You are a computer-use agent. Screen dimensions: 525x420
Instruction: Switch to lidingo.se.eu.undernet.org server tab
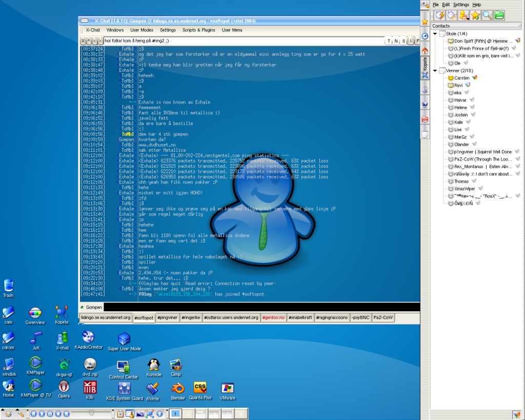pyautogui.click(x=106, y=317)
